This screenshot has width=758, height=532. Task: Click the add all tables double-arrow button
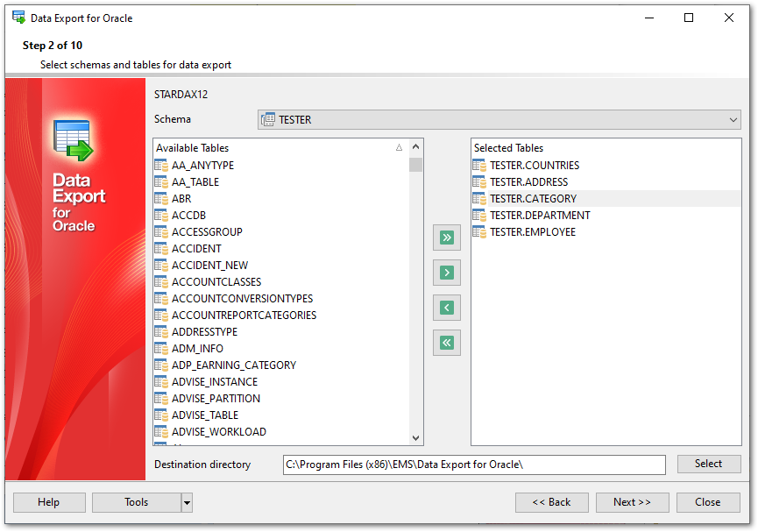click(446, 238)
